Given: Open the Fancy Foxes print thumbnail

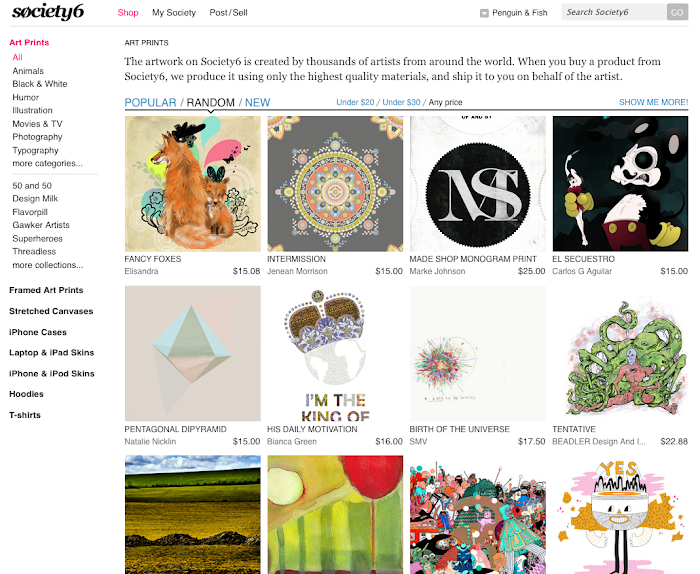Looking at the screenshot, I should coord(192,183).
